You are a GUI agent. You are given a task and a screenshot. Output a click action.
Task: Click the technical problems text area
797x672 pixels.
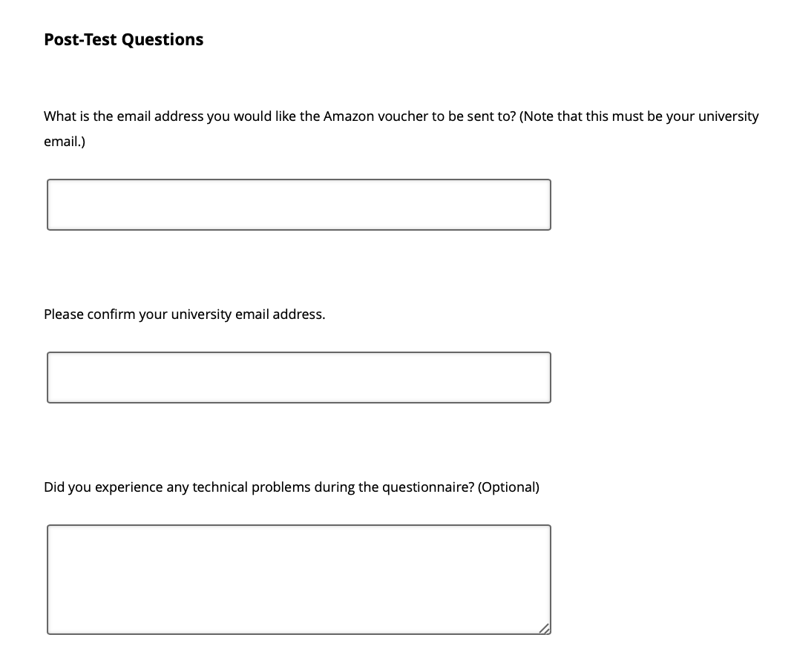[298, 579]
